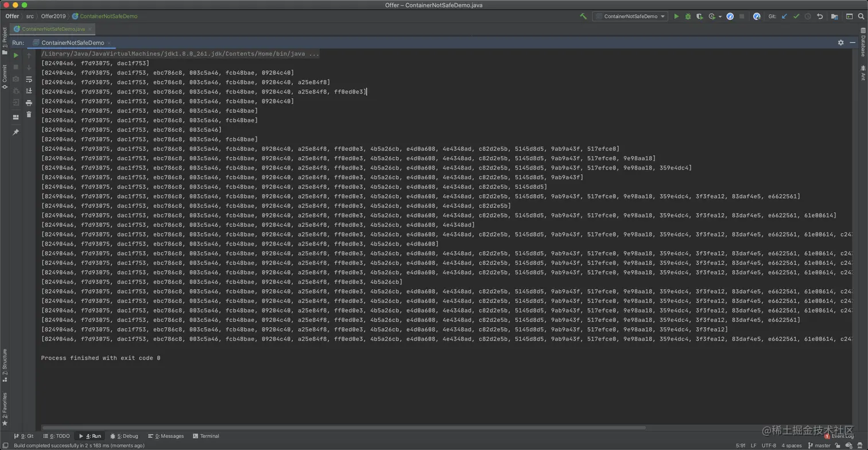Click the Git commit green checkmark
This screenshot has height=450, width=868.
796,16
